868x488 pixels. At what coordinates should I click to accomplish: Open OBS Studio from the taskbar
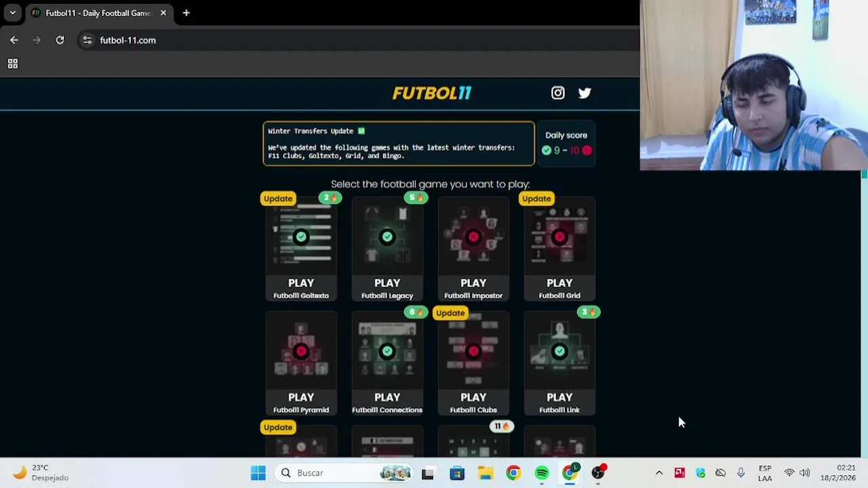pyautogui.click(x=598, y=473)
